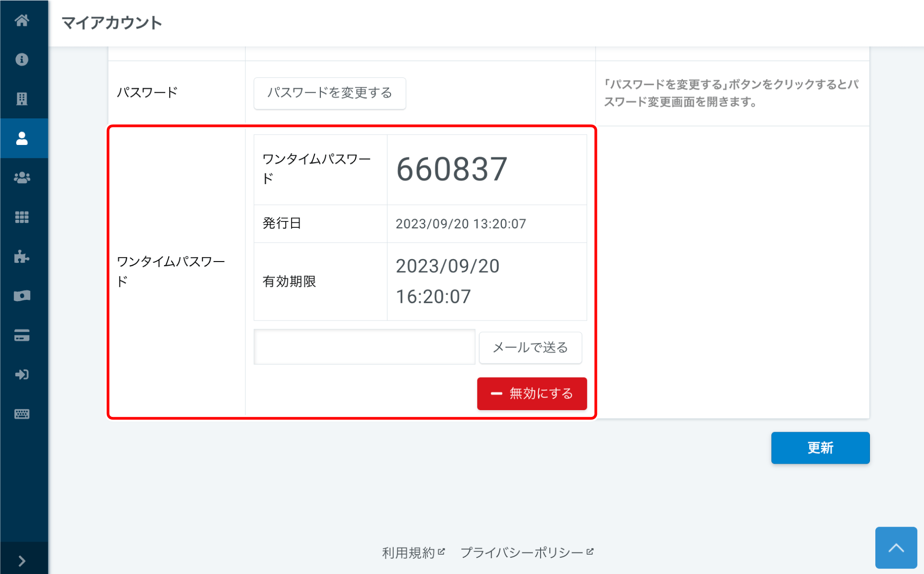
Task: Click the home icon in sidebar
Action: tap(22, 20)
